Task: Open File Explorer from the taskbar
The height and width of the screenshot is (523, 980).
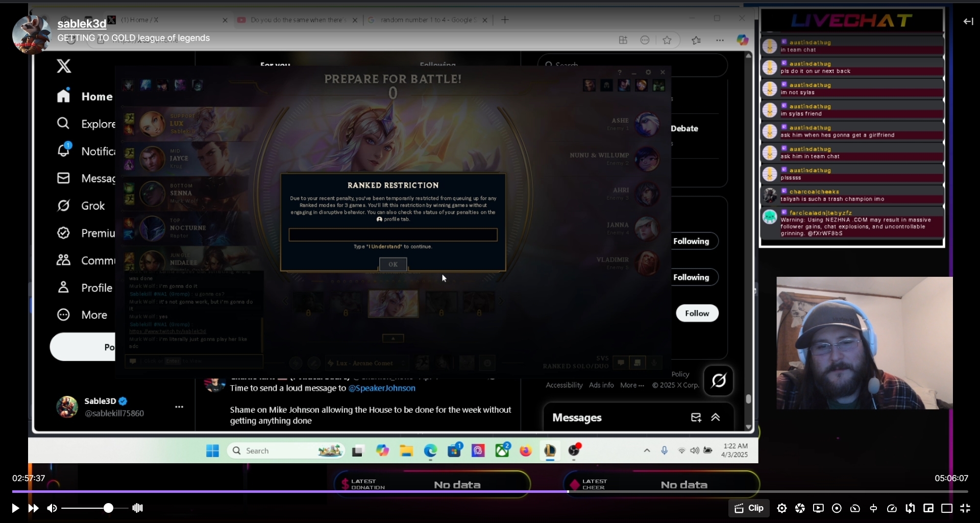Action: 406,450
